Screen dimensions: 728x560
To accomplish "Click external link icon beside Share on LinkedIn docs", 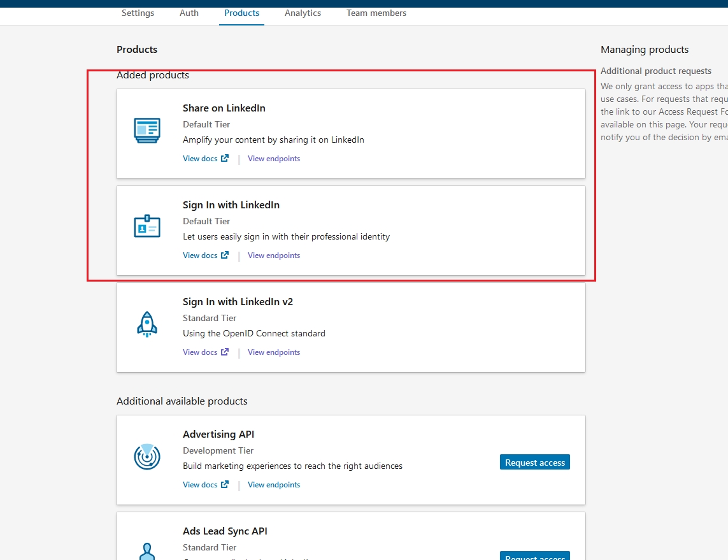I will coord(225,159).
